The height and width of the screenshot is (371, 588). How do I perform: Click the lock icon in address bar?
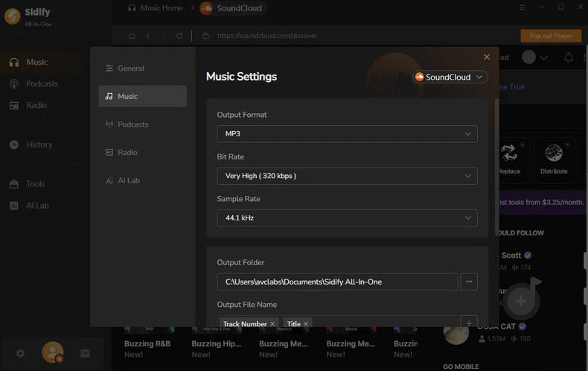(x=205, y=36)
